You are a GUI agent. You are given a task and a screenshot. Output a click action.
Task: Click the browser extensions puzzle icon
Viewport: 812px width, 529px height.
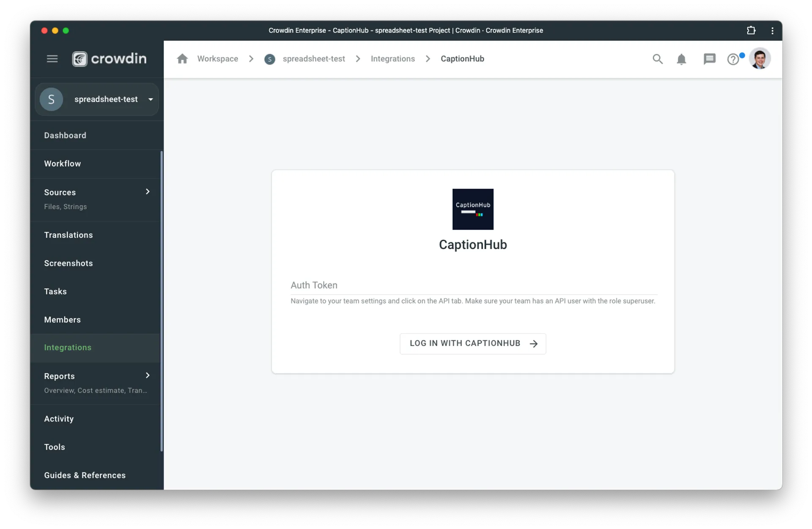tap(751, 30)
